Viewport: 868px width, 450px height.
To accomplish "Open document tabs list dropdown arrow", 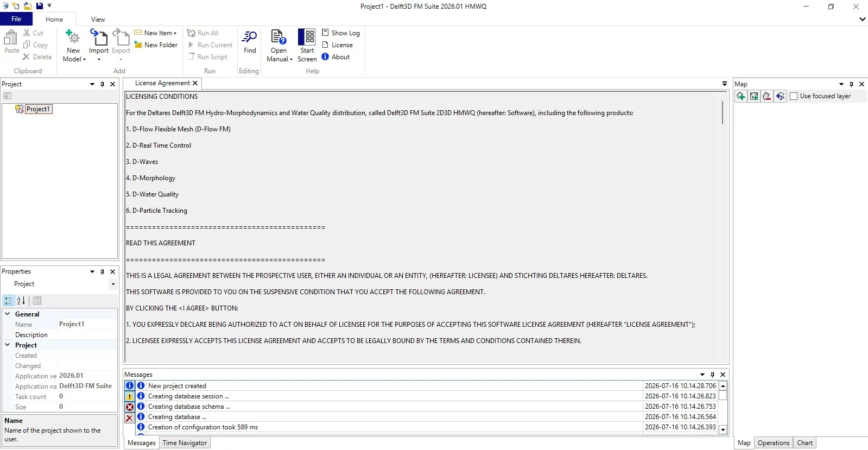I will click(x=724, y=84).
